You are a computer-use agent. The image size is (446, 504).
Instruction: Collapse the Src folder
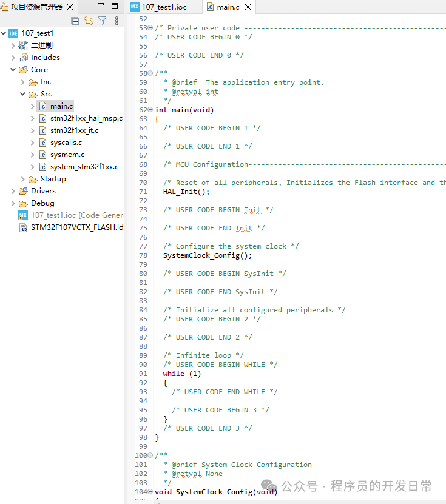(23, 94)
